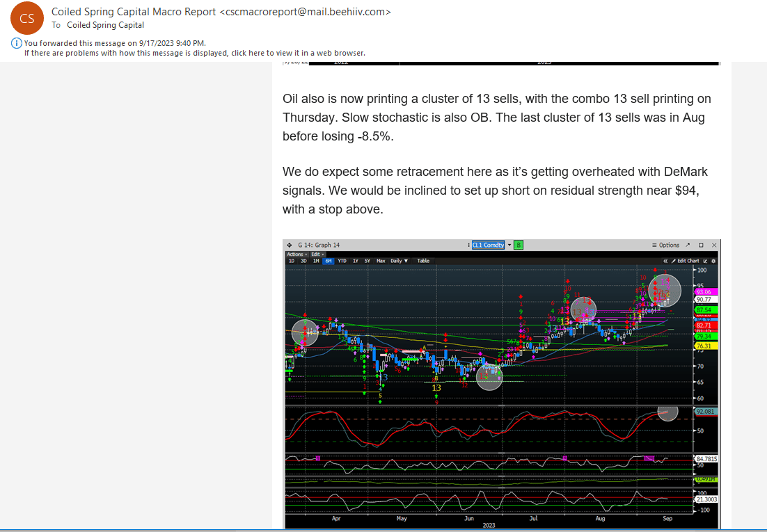Click the hamburger Options menu icon

pyautogui.click(x=654, y=245)
